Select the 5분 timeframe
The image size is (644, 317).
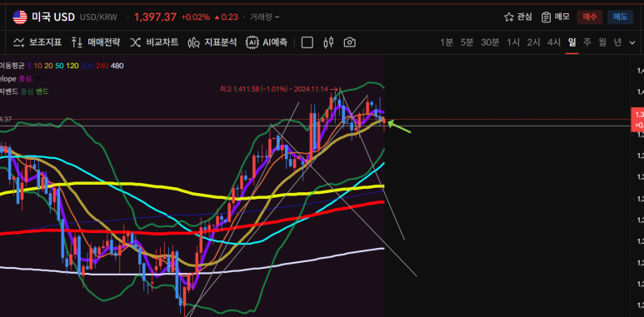click(467, 42)
